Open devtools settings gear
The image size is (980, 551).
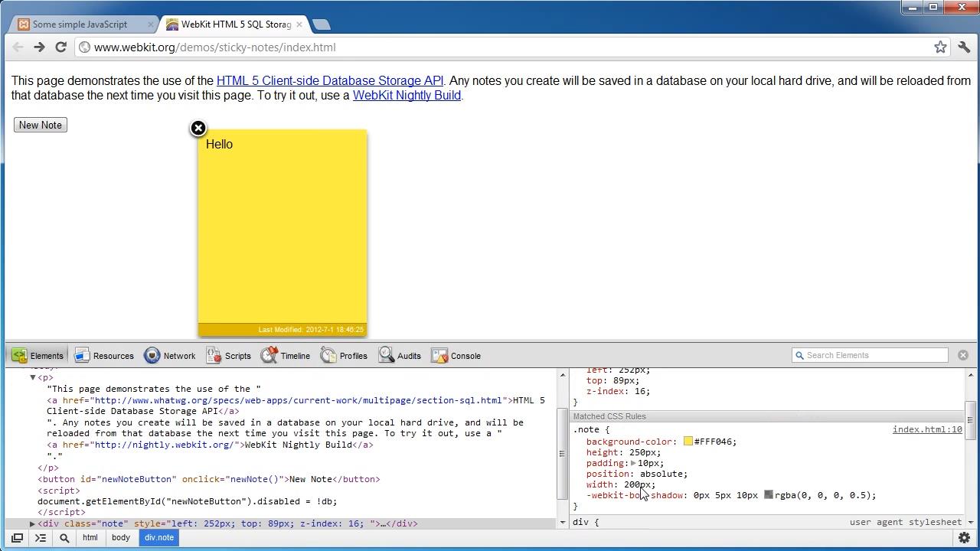pyautogui.click(x=965, y=538)
